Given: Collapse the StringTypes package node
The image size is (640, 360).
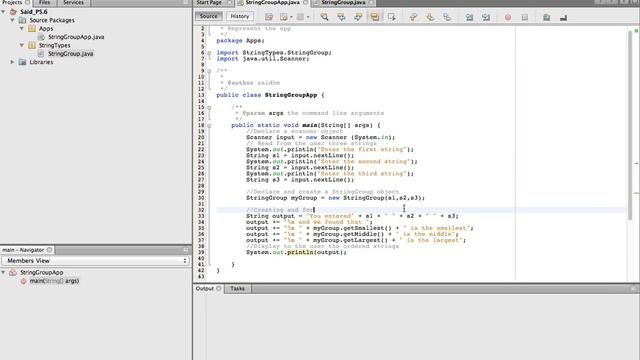Looking at the screenshot, I should pyautogui.click(x=22, y=45).
